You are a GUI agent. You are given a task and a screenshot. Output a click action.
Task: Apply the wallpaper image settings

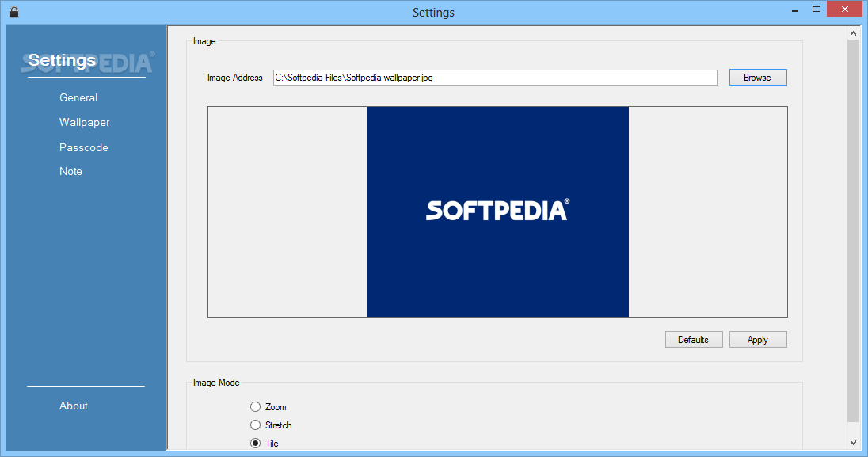(758, 340)
